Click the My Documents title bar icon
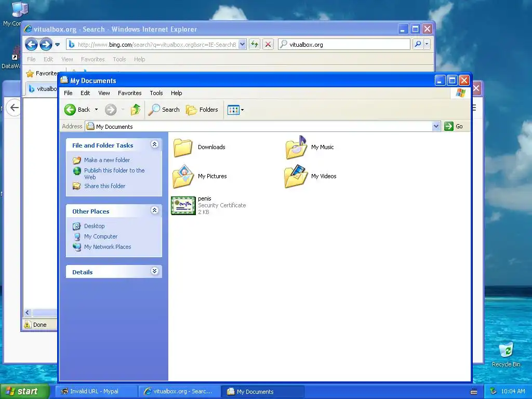The width and height of the screenshot is (532, 399). 64,80
